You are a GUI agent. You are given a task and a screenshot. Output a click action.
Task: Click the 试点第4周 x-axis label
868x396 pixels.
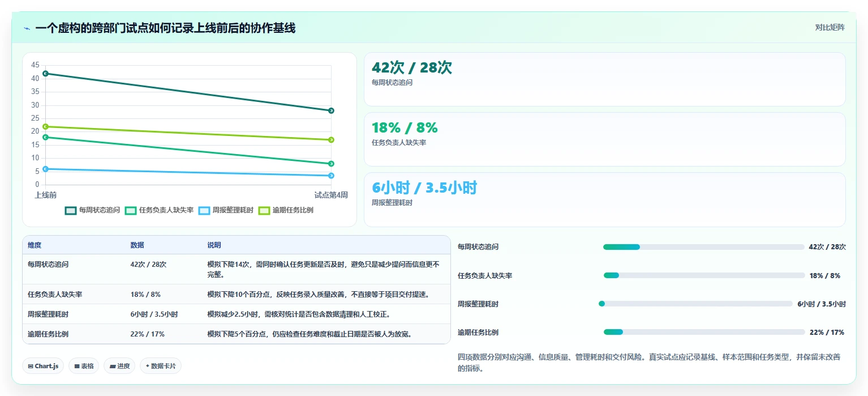pos(331,195)
